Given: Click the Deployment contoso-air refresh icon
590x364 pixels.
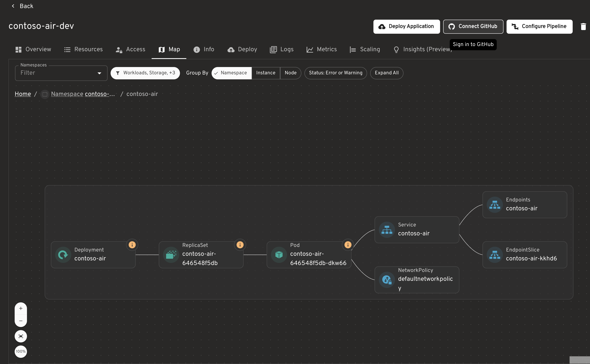Looking at the screenshot, I should [x=63, y=255].
